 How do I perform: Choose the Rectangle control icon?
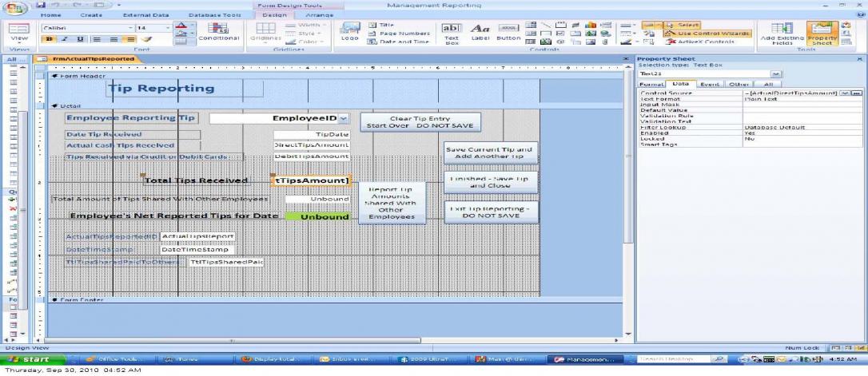pyautogui.click(x=546, y=34)
